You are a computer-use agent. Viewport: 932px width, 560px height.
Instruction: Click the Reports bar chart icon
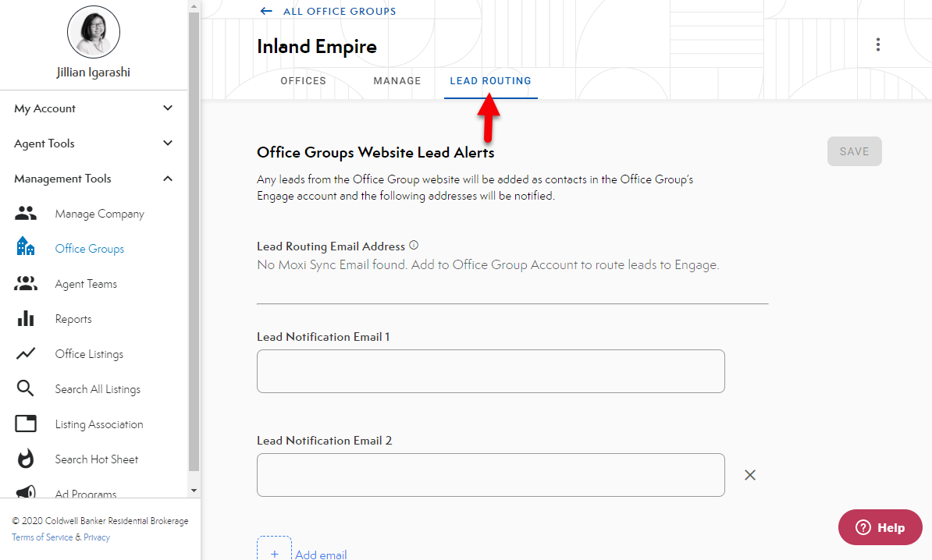(26, 319)
